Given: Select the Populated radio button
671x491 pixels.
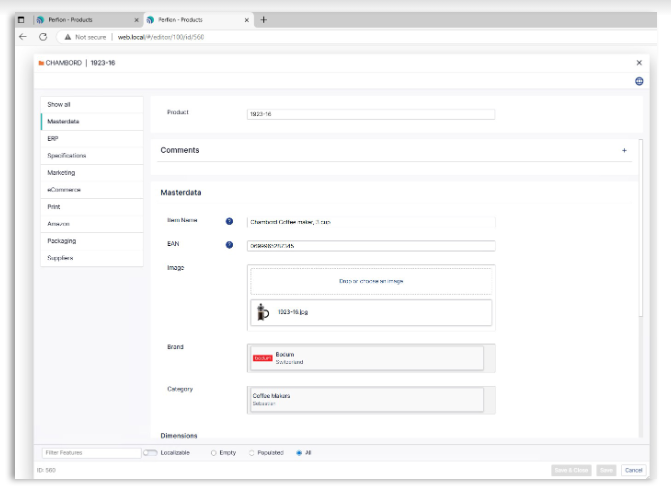Looking at the screenshot, I should coord(252,453).
